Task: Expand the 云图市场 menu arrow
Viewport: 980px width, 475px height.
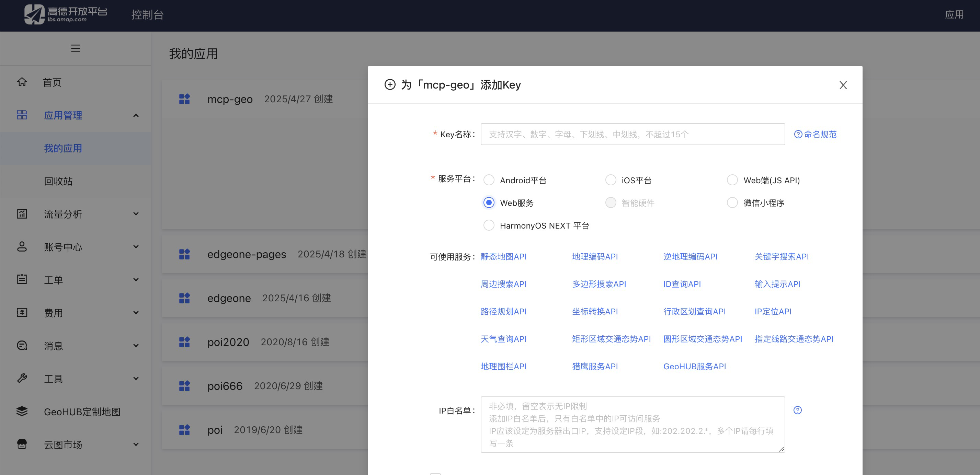Action: coord(136,444)
